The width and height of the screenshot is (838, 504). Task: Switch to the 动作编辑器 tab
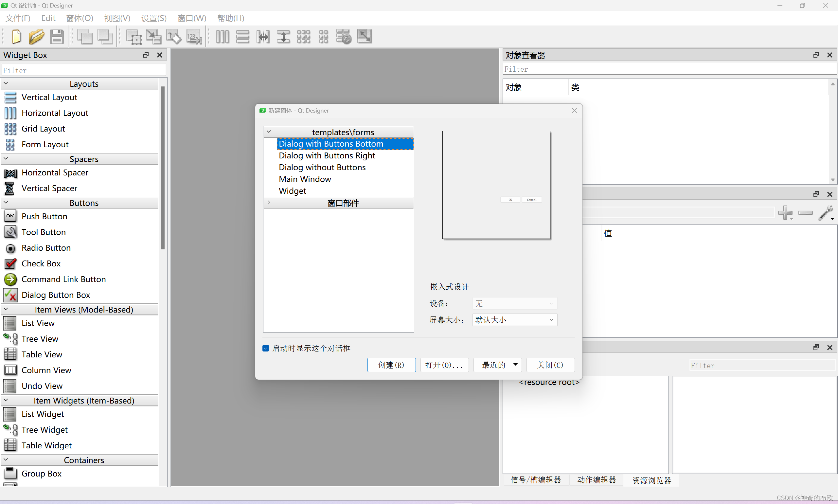tap(597, 480)
